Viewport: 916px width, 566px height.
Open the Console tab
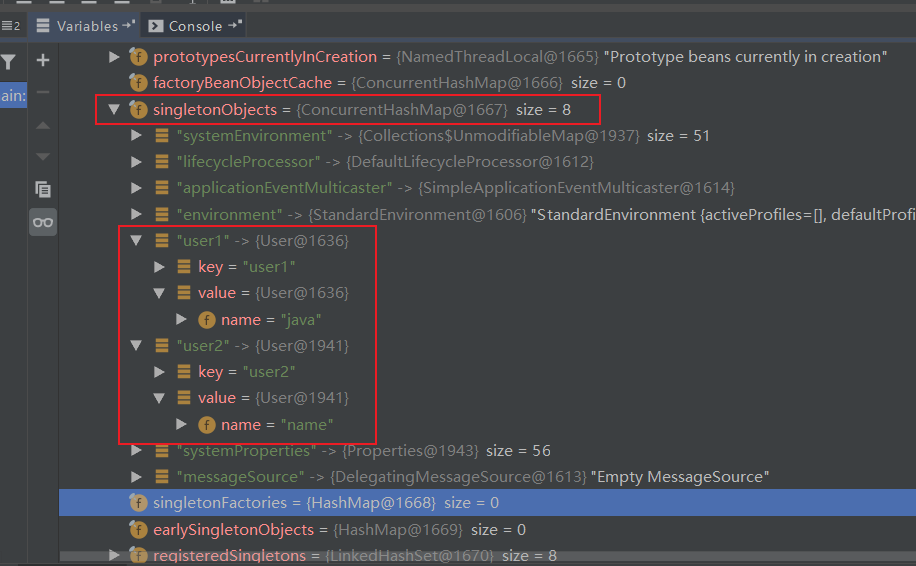click(x=195, y=26)
